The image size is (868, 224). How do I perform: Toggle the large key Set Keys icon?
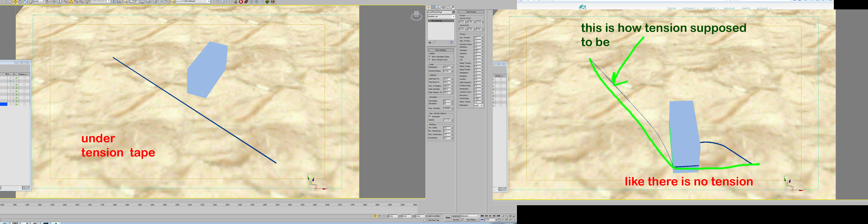tap(448, 218)
